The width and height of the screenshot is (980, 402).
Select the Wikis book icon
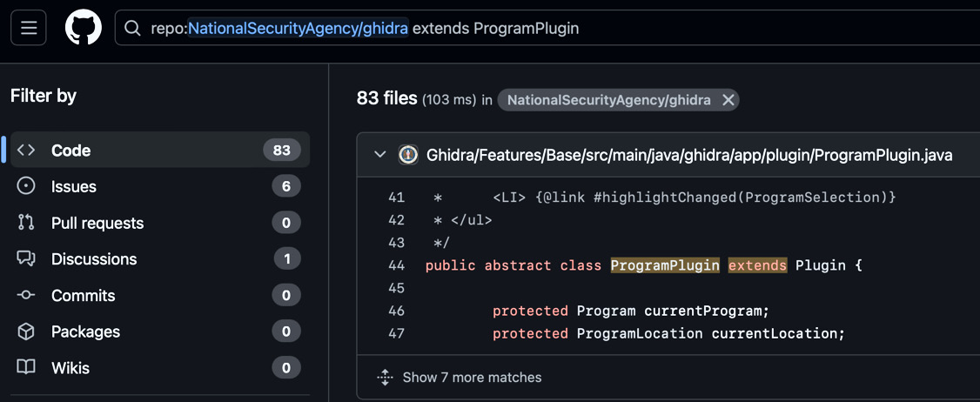point(25,367)
